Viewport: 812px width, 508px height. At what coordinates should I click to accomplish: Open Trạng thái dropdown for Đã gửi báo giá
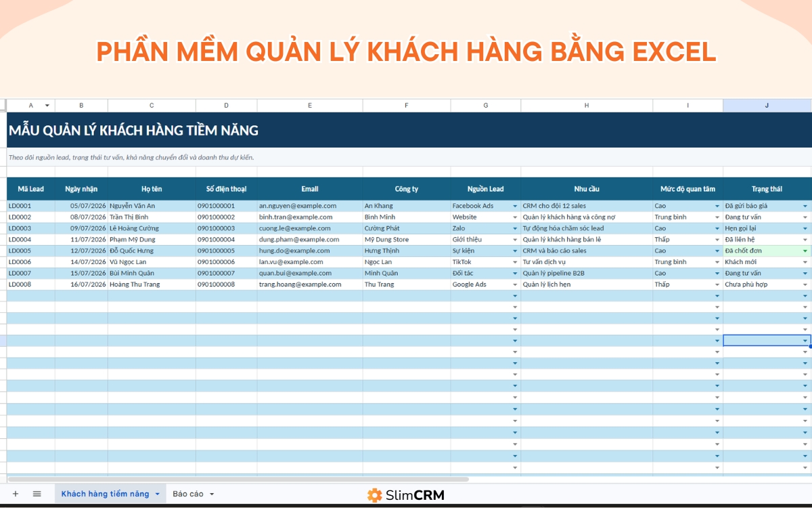click(x=805, y=206)
